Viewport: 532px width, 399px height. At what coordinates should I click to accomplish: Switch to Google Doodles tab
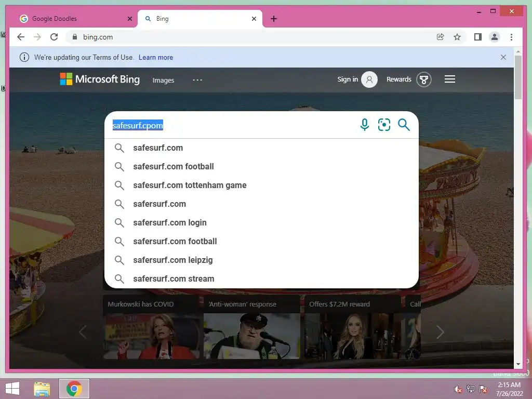(x=76, y=19)
